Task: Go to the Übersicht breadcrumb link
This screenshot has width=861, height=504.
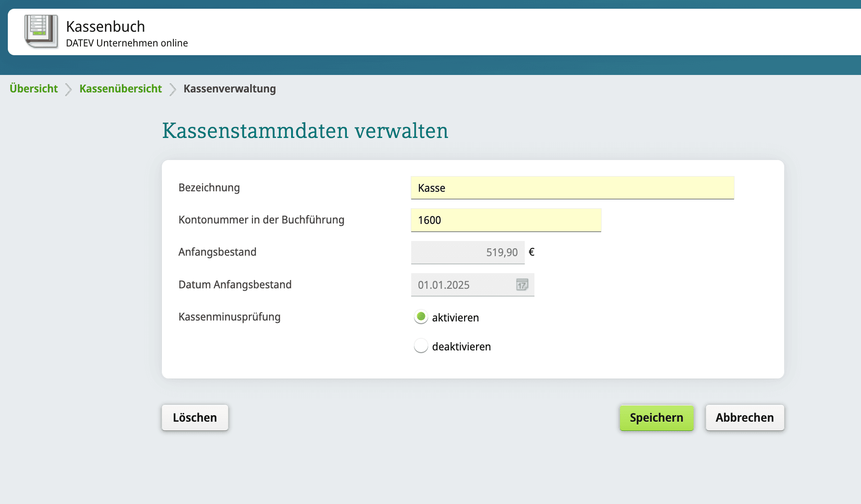Action: point(34,89)
